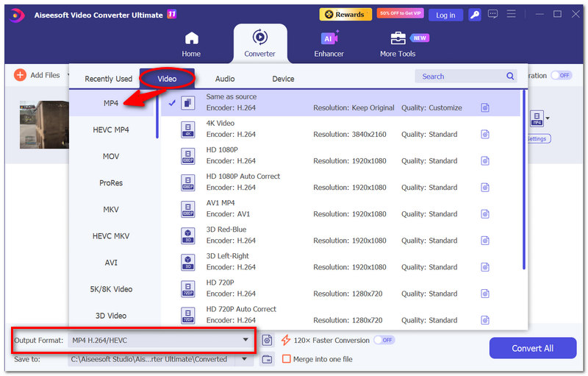Choose MOV in the format list

[111, 157]
